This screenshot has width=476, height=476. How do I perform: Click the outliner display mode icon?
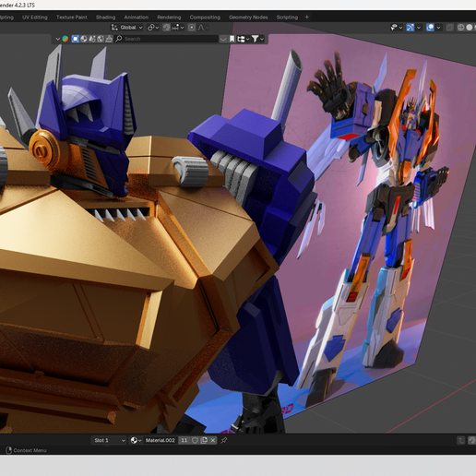(x=65, y=39)
